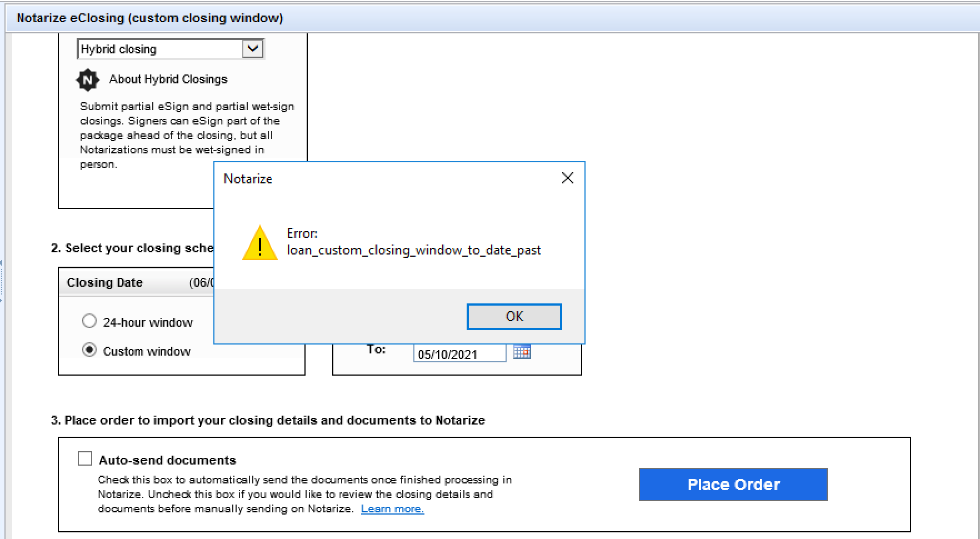Close the Notarize error dialog
This screenshot has height=539, width=980.
[567, 178]
